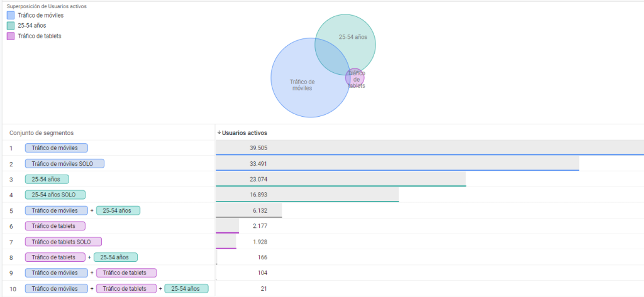Click the blue Tráfico de móviles legend swatch
The image size is (644, 297).
pos(11,15)
